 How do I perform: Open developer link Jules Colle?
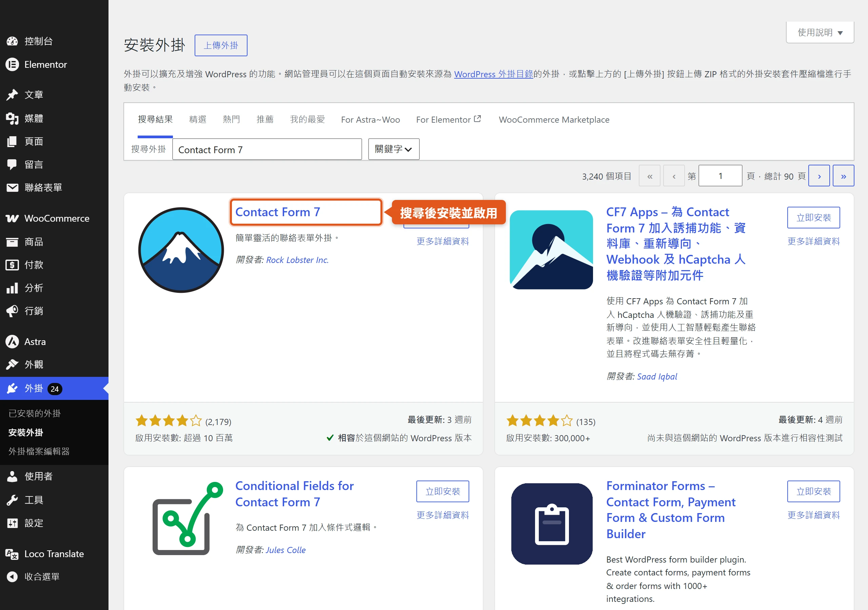[x=285, y=550]
